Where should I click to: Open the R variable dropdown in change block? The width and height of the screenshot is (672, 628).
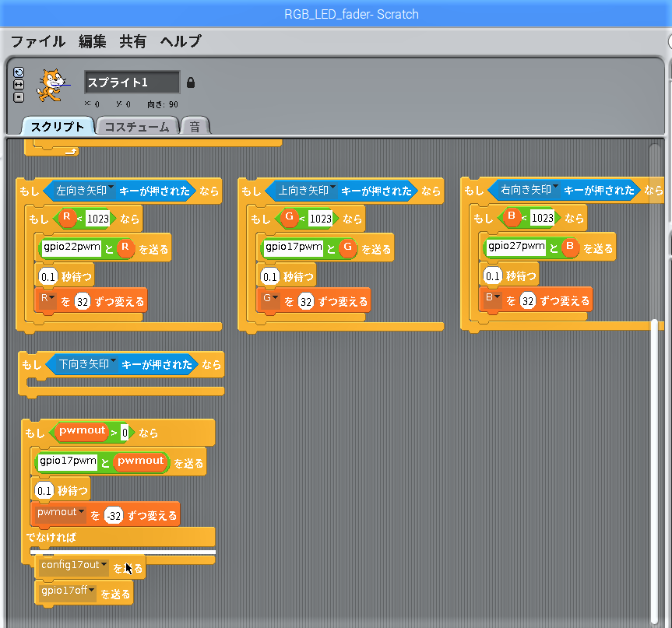(x=47, y=299)
